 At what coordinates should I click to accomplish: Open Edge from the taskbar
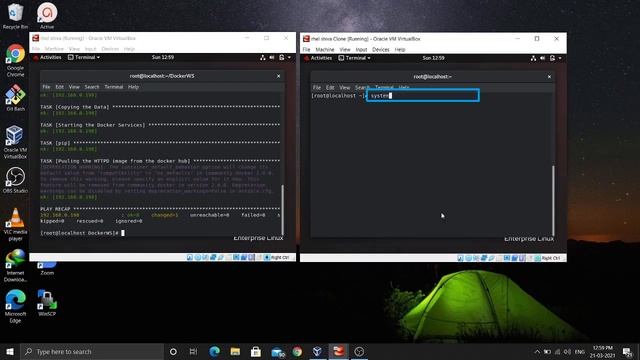[214, 351]
